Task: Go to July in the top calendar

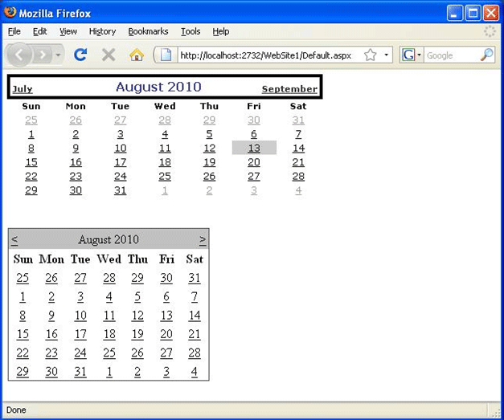Action: (x=23, y=89)
